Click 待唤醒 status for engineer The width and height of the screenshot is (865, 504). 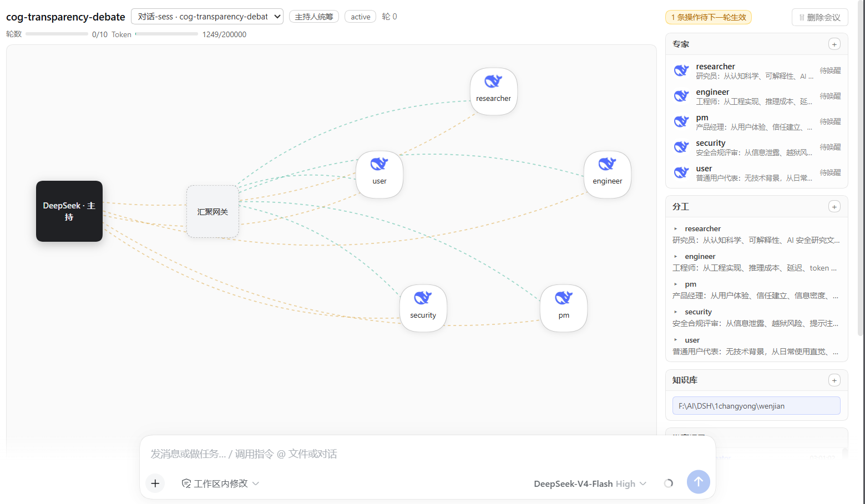click(830, 96)
